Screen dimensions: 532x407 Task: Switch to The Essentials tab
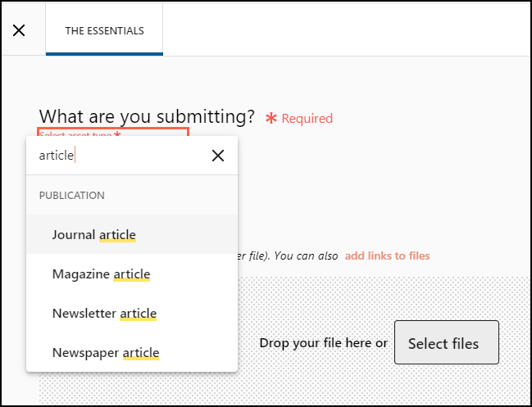tap(104, 31)
